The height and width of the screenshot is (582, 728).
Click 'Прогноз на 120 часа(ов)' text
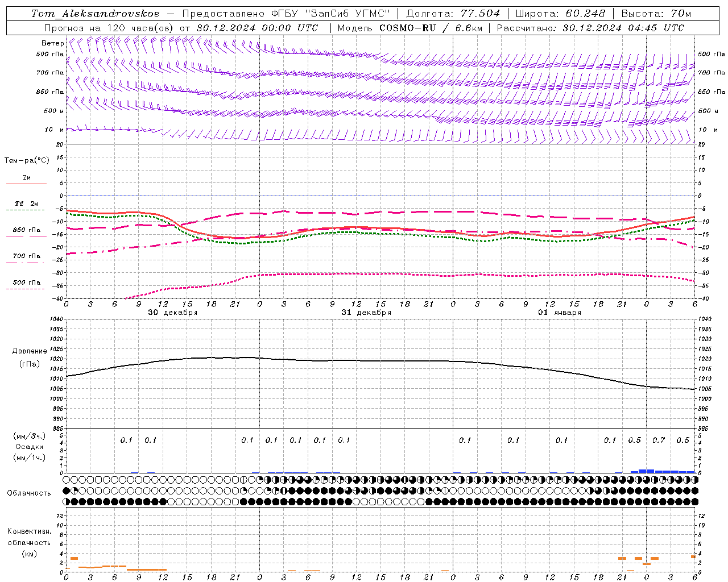[x=110, y=28]
